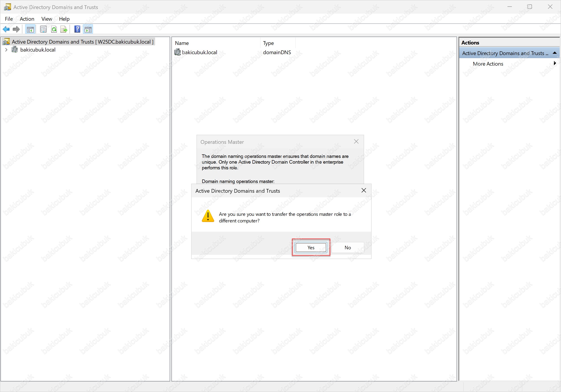The height and width of the screenshot is (392, 561).
Task: Click the root node icon in console tree
Action: pyautogui.click(x=6, y=42)
